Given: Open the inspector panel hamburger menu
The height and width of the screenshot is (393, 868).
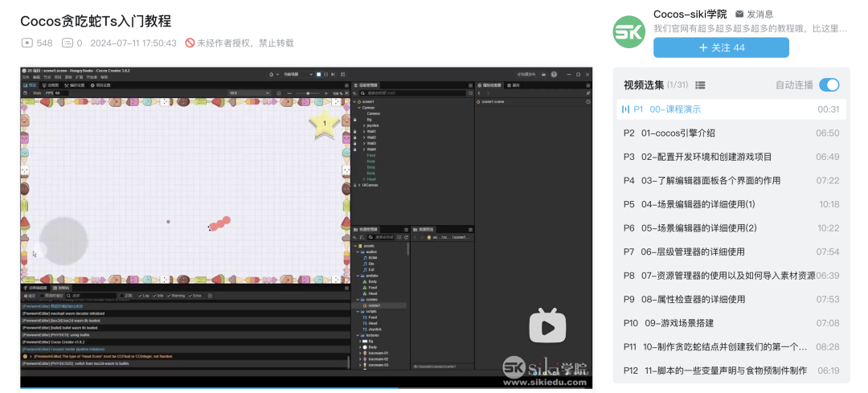Looking at the screenshot, I should pos(588,85).
